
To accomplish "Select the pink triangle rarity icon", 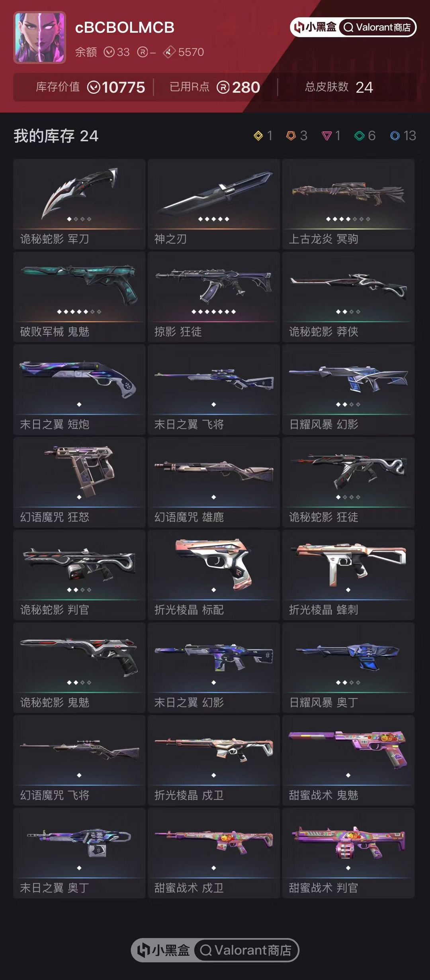I will [326, 136].
